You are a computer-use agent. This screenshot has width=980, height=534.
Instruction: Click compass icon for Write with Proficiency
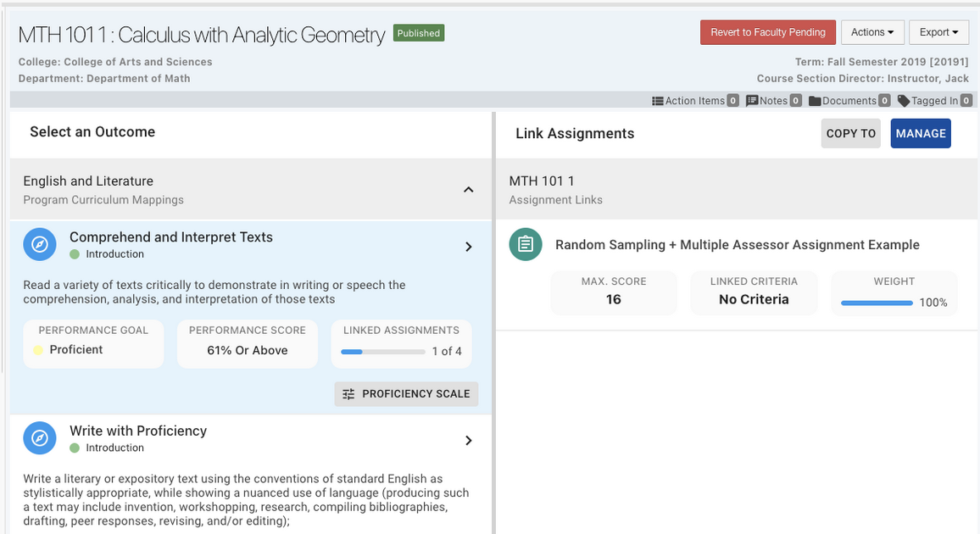tap(40, 438)
